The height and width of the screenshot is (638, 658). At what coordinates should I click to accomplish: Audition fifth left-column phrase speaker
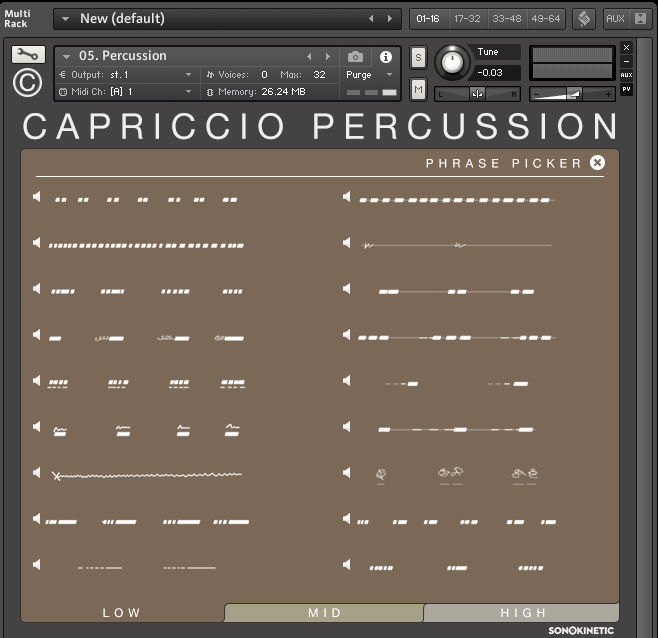tap(37, 381)
